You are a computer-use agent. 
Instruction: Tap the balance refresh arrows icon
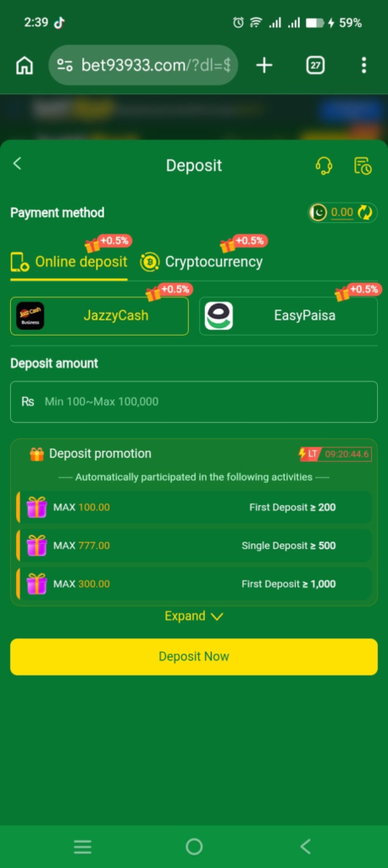(365, 212)
